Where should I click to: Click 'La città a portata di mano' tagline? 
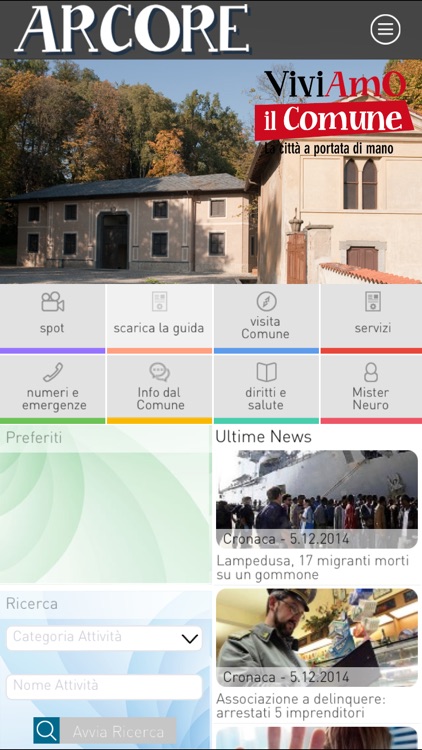pos(329,149)
